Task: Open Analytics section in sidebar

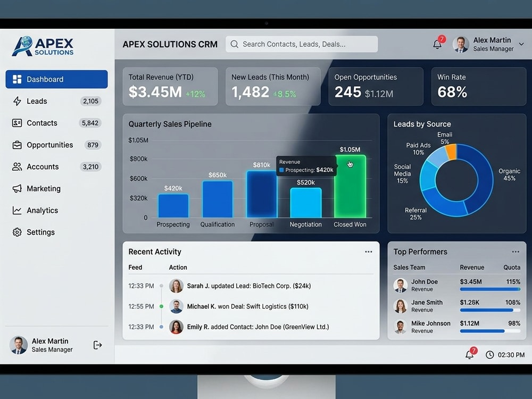Action: pos(57,210)
